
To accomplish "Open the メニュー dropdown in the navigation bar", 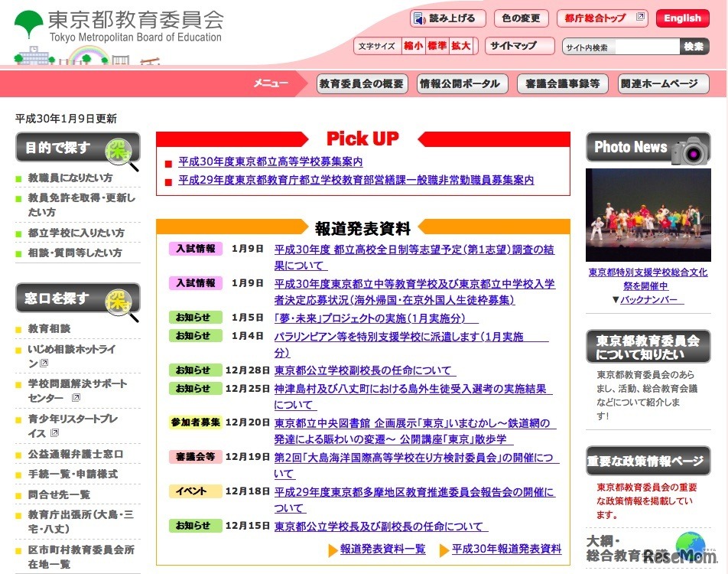I will [x=269, y=84].
